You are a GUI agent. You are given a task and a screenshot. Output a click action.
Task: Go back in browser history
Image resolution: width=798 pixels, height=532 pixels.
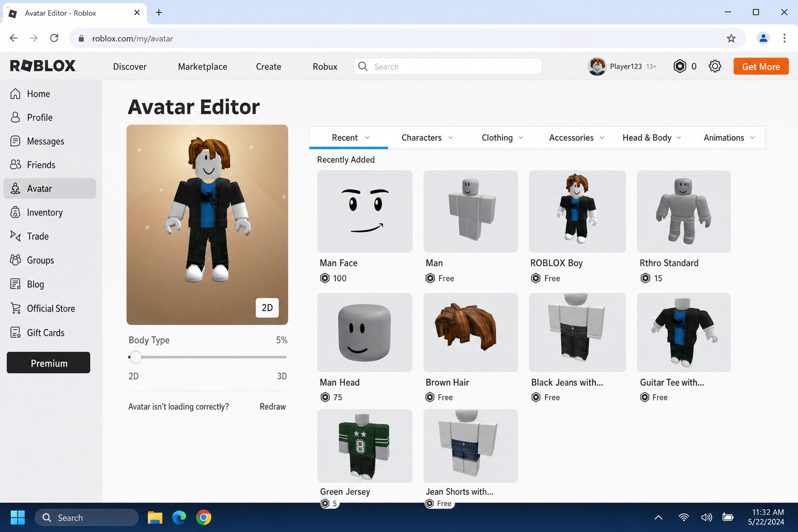pos(14,38)
